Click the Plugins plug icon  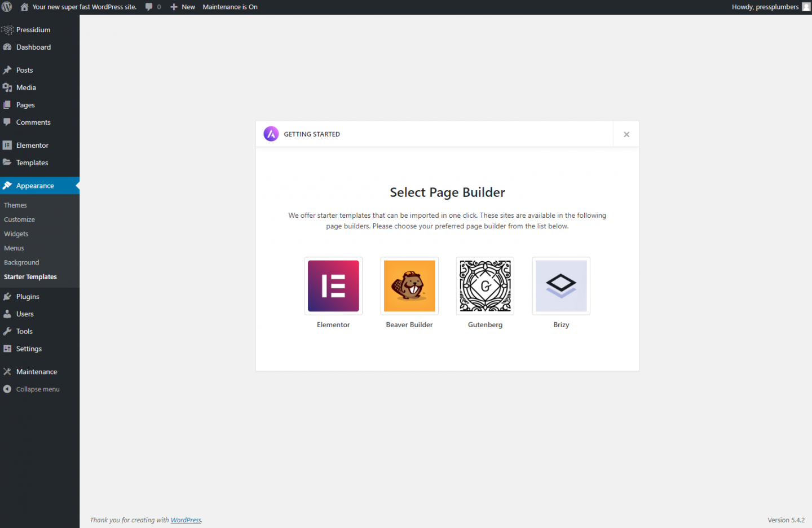point(7,297)
